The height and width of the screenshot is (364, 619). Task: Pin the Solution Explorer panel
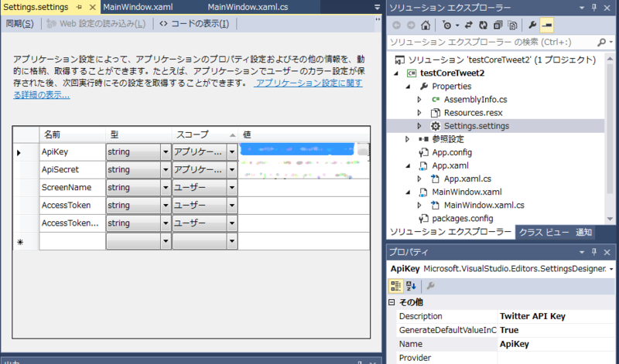[x=594, y=8]
